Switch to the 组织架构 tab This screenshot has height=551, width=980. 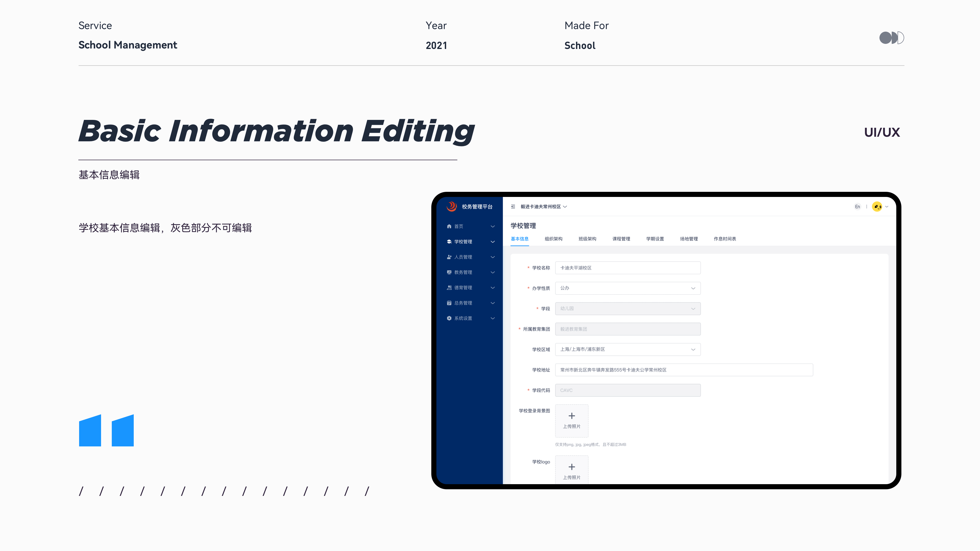point(554,239)
